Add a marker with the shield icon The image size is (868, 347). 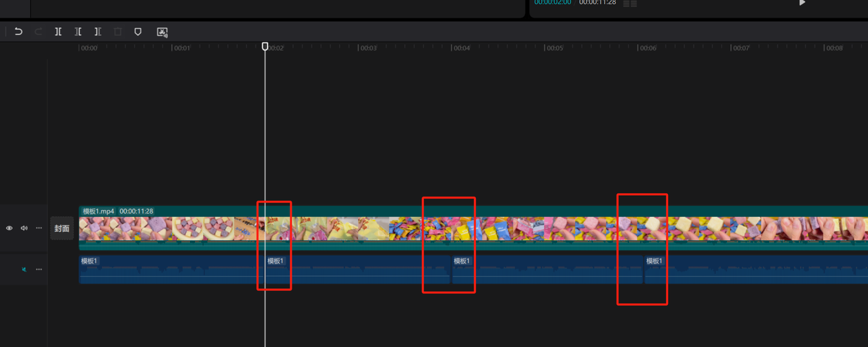(138, 32)
